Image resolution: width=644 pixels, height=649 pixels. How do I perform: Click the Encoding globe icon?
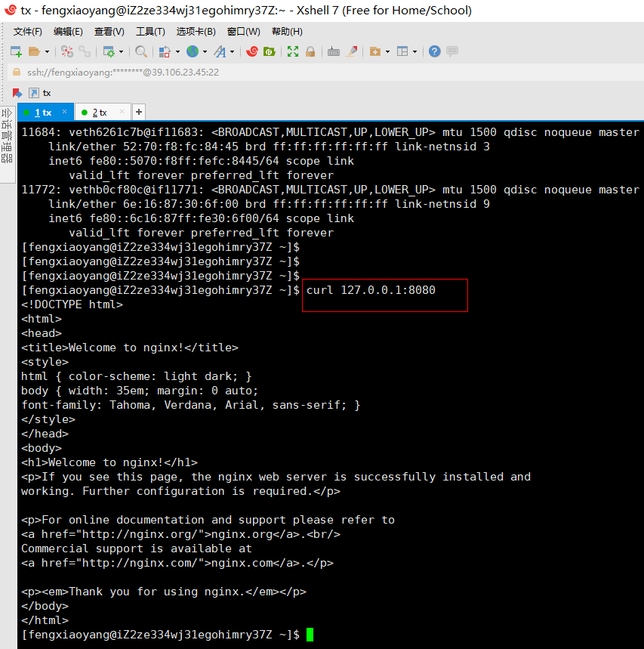click(x=193, y=51)
